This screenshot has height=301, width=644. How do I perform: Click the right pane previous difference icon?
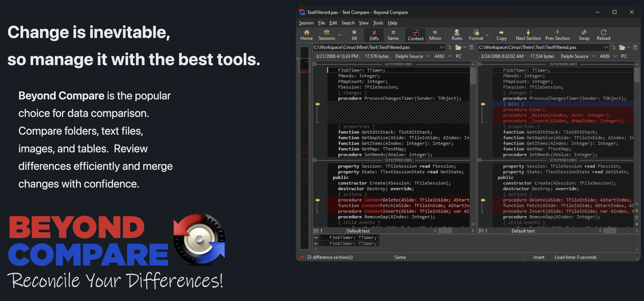point(636,211)
